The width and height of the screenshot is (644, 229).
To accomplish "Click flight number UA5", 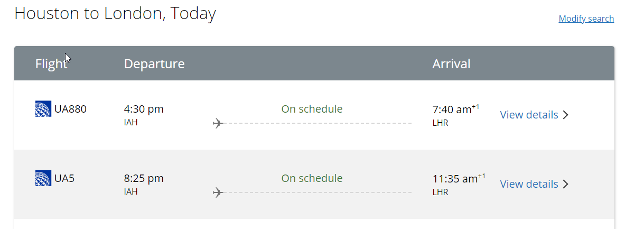I will [64, 178].
